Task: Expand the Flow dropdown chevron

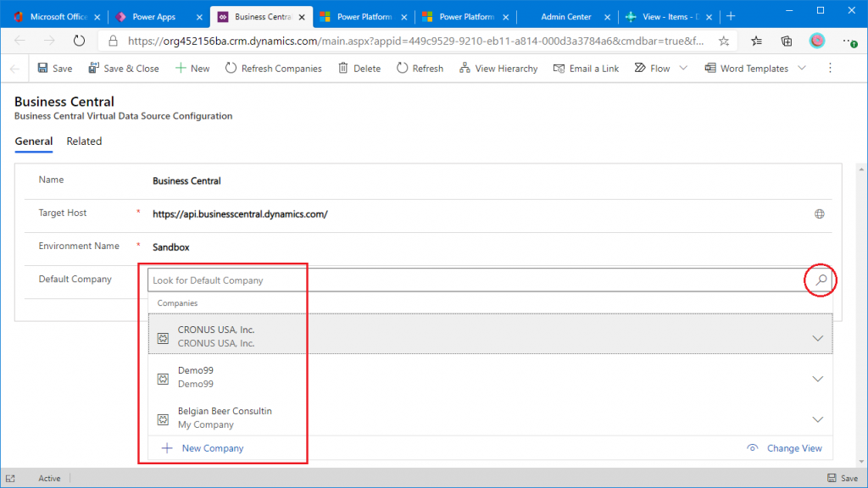Action: pyautogui.click(x=683, y=68)
